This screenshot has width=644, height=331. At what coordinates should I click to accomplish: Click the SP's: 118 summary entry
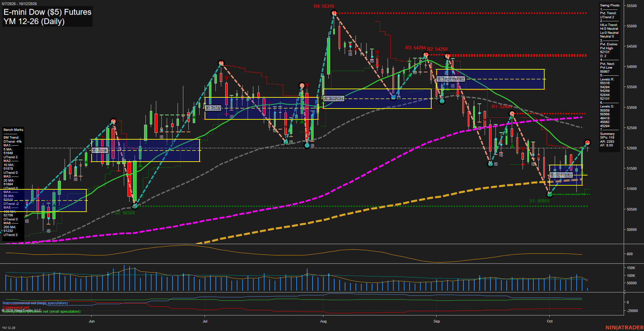(607, 138)
